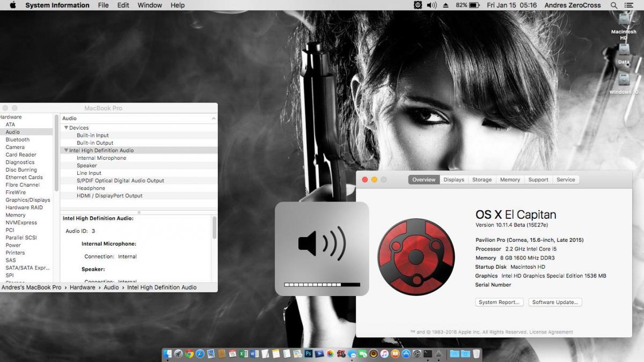Open the Edit menu

[x=123, y=5]
